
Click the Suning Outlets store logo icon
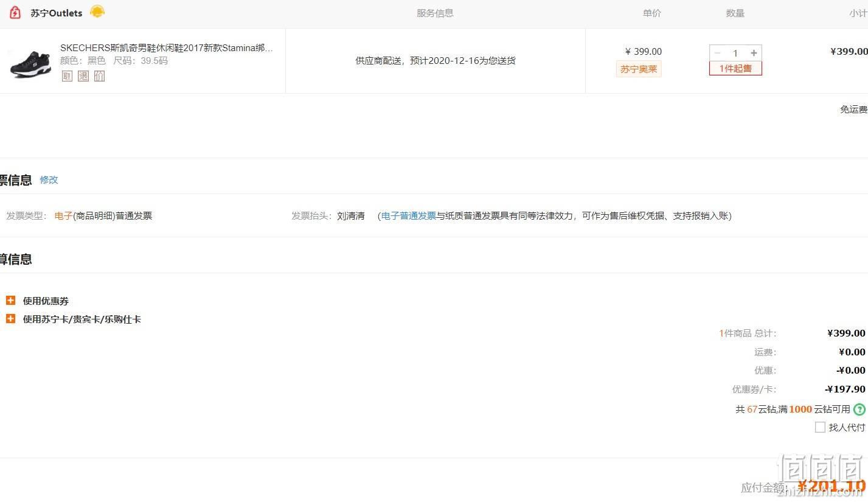pyautogui.click(x=15, y=13)
